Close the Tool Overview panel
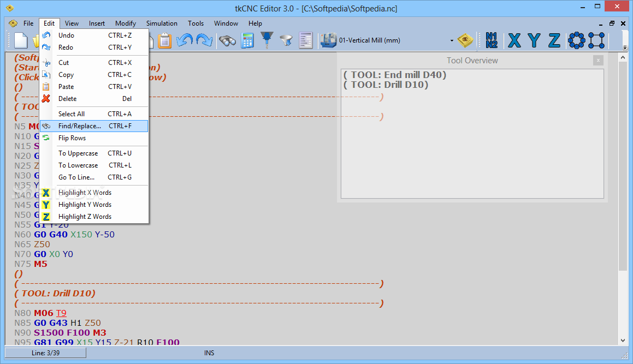Screen dimensions: 633x364 [598, 61]
